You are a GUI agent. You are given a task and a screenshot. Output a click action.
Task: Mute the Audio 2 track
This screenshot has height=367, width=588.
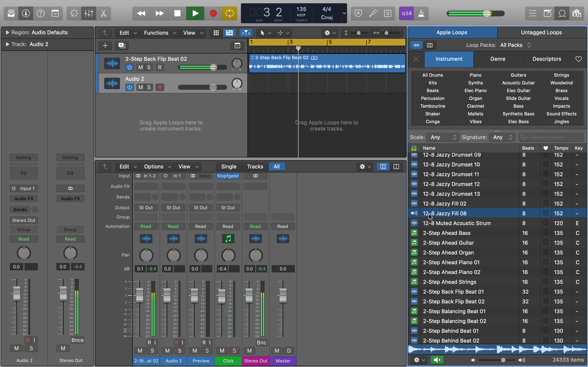pyautogui.click(x=140, y=87)
